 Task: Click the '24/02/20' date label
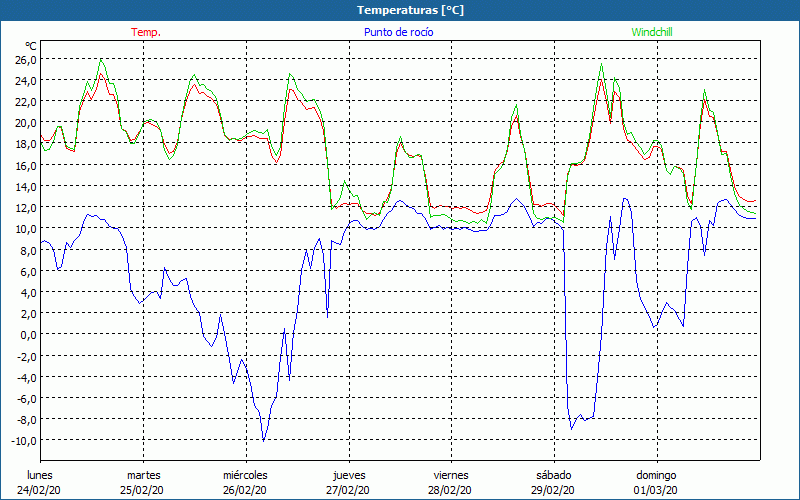pos(39,490)
